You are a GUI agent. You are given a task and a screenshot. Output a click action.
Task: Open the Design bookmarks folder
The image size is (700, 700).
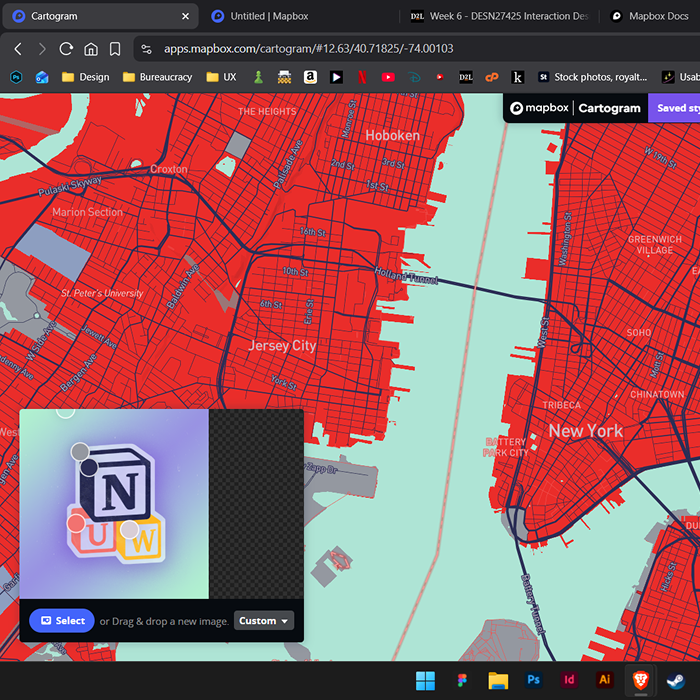[x=86, y=77]
